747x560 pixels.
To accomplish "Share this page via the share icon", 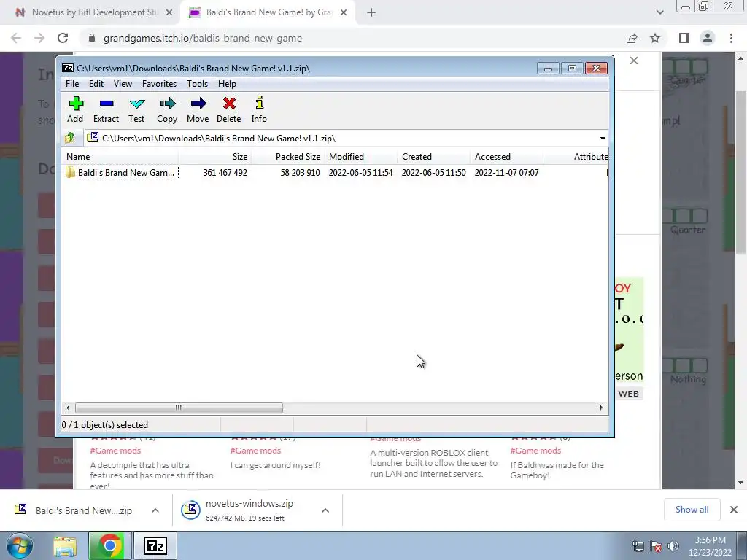I will point(632,38).
